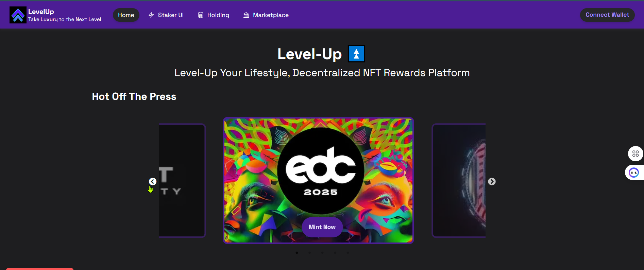Click the database Holding icon

point(201,15)
